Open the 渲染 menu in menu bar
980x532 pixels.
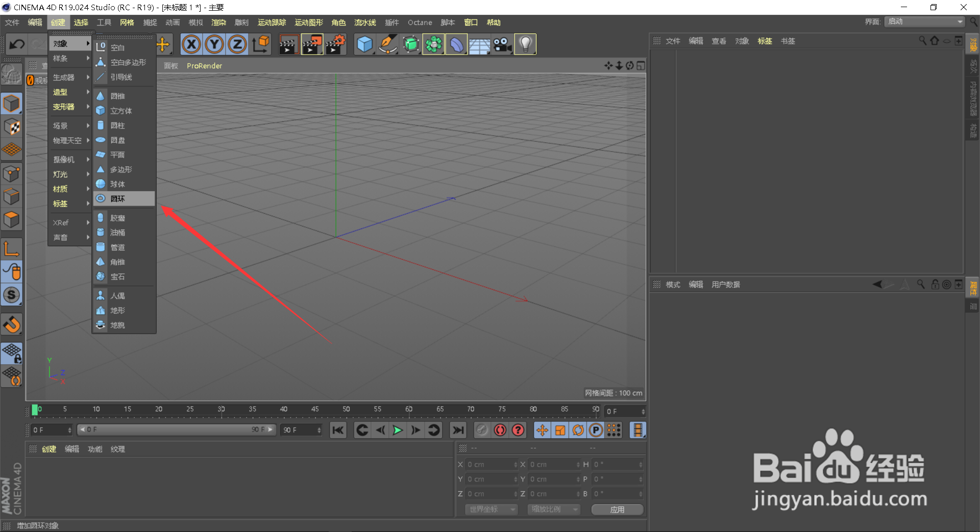pyautogui.click(x=219, y=22)
